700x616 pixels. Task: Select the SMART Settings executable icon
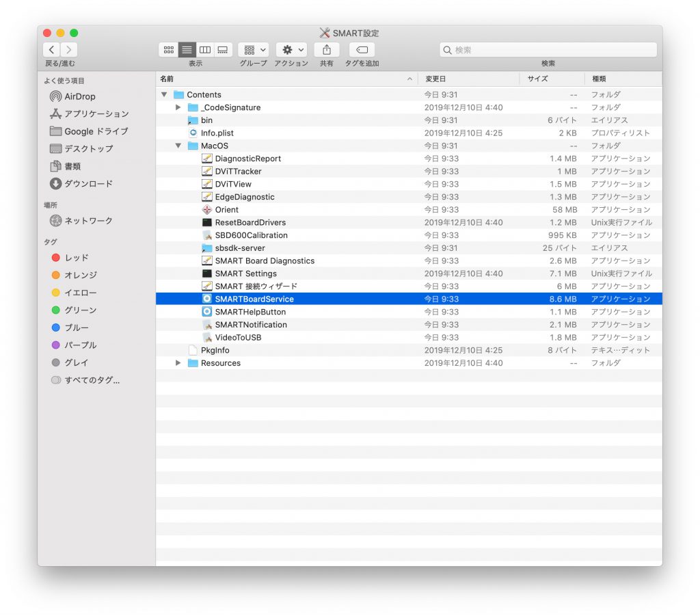tap(206, 273)
